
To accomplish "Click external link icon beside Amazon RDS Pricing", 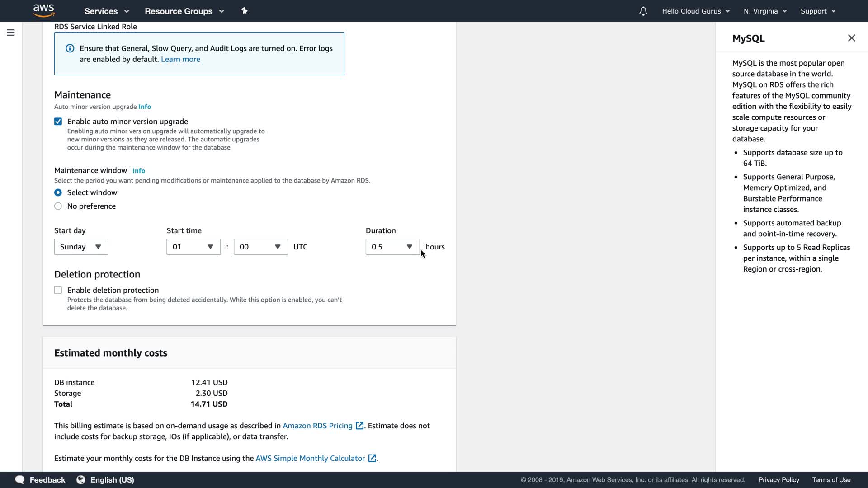I will [359, 426].
